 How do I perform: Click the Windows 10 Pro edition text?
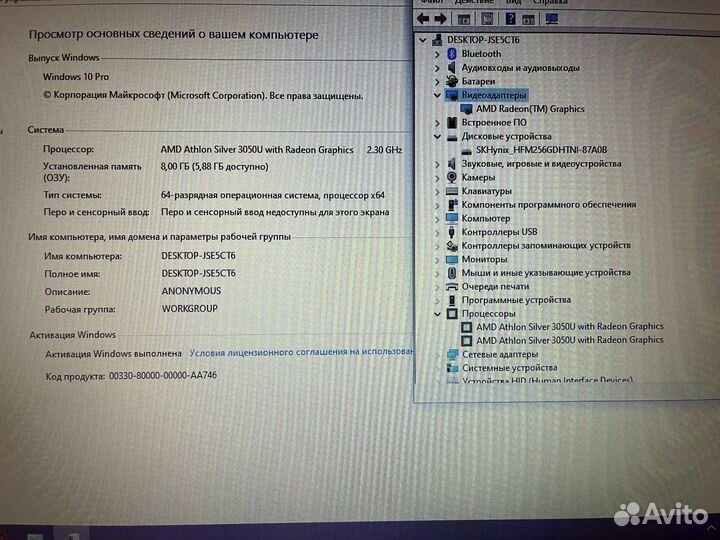pyautogui.click(x=76, y=77)
